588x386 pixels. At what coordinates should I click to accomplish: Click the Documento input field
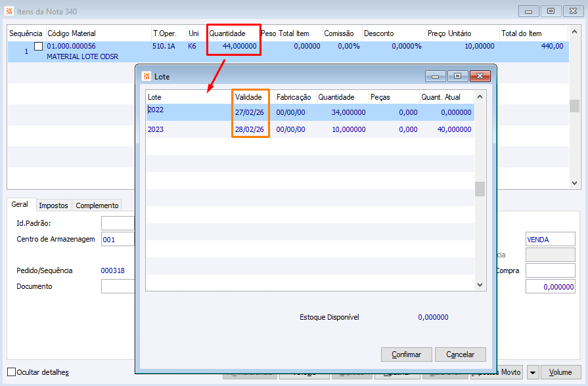118,286
